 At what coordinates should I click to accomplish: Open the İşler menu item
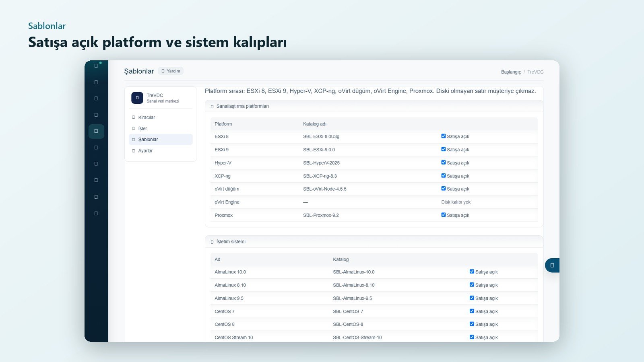161,129
